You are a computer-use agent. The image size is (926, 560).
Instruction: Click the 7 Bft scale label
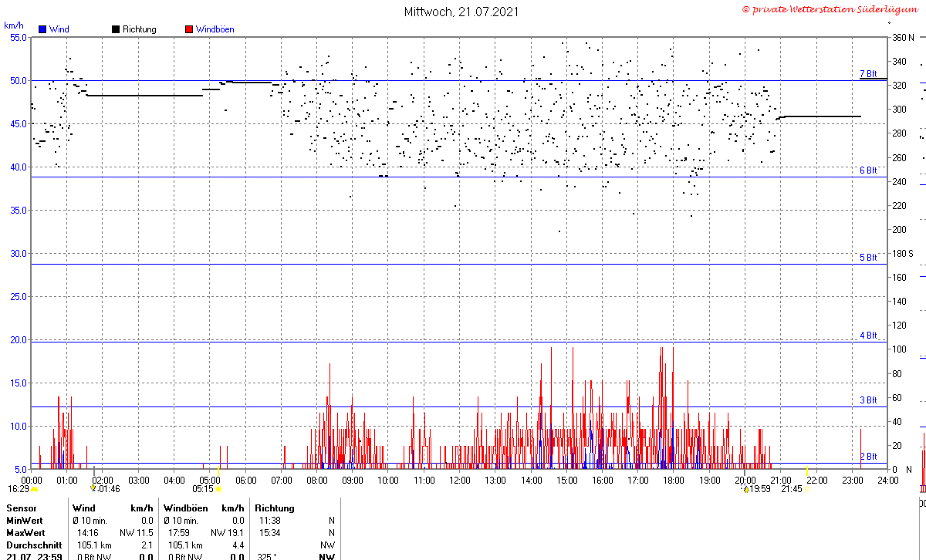pyautogui.click(x=868, y=74)
